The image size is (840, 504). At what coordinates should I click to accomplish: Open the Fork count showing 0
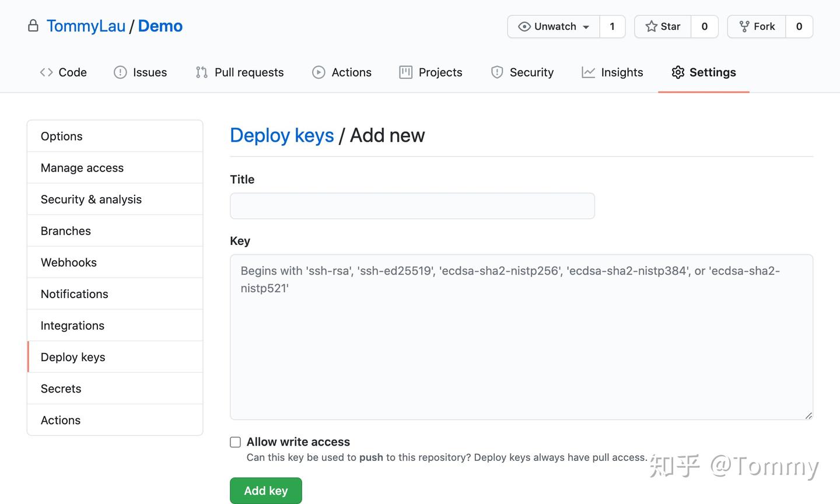(799, 26)
